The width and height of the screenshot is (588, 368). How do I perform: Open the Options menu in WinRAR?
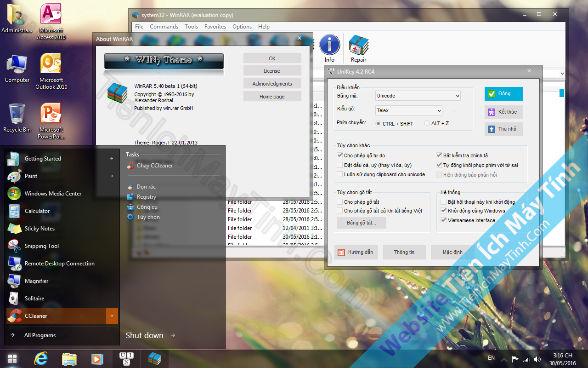pos(242,27)
